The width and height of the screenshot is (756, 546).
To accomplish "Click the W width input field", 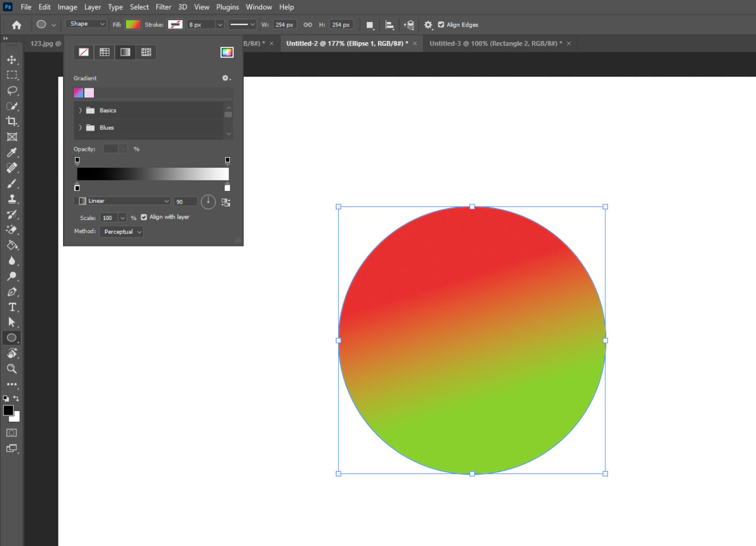I will coord(284,25).
